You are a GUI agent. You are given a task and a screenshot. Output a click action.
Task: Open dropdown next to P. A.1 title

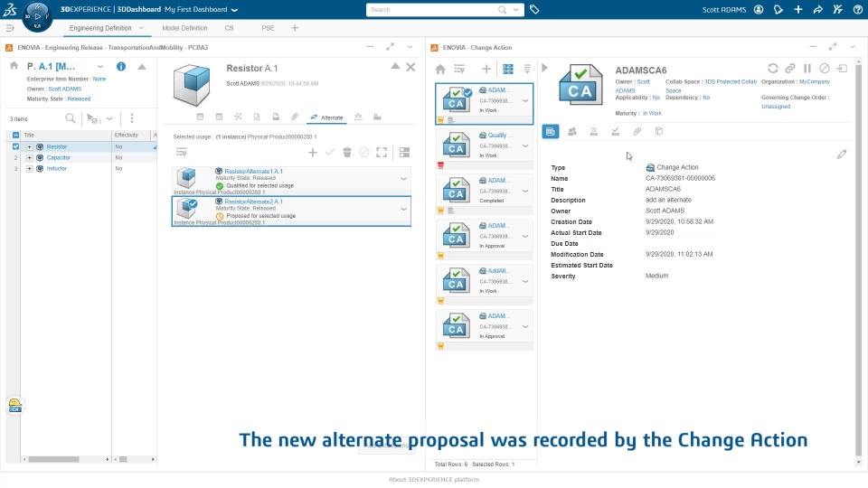pos(100,66)
